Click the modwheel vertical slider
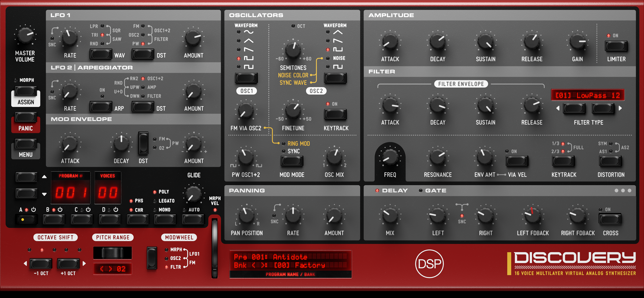This screenshot has height=298, width=644. [x=214, y=248]
